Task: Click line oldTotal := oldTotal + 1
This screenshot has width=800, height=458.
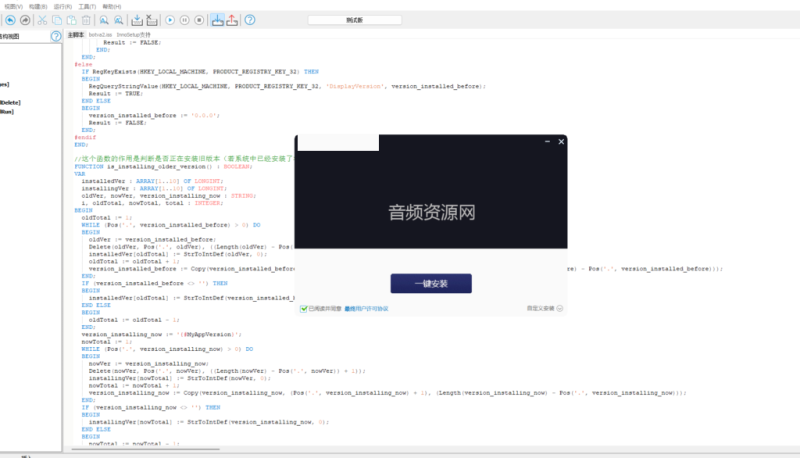Action: 134,261
